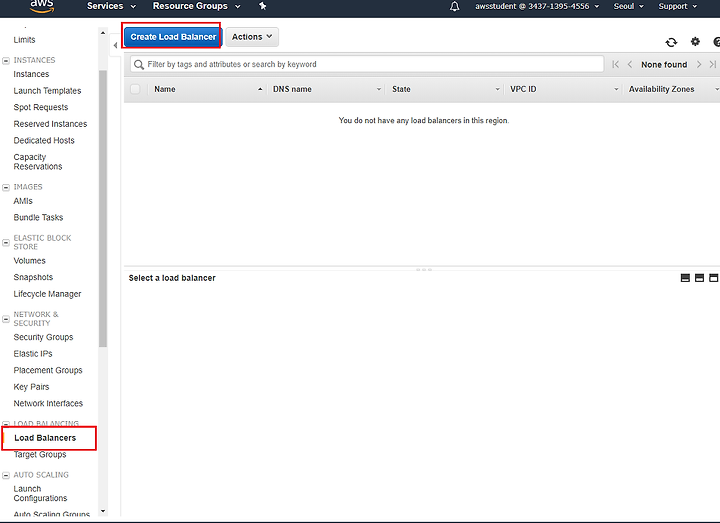
Task: Open the pinned shortcuts pin icon
Action: (263, 6)
